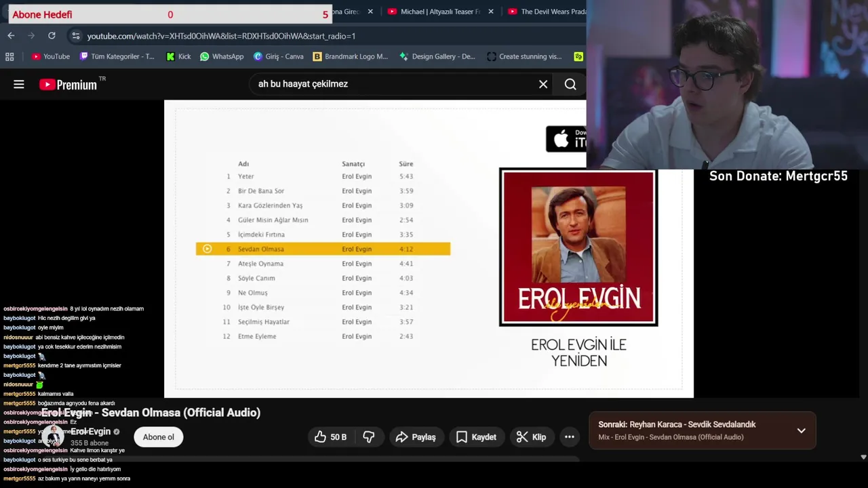Close the tab ending in 'ona Girec'
Image resolution: width=868 pixels, height=488 pixels.
click(x=370, y=12)
